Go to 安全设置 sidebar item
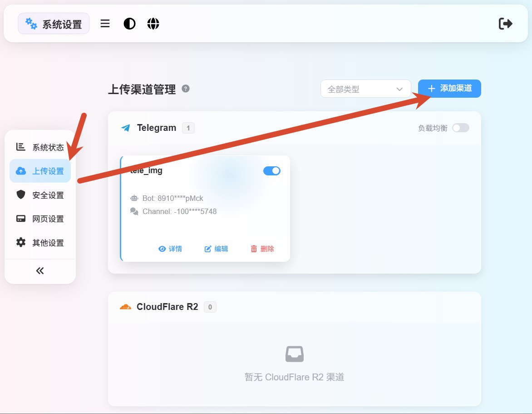532x414 pixels. (x=40, y=195)
